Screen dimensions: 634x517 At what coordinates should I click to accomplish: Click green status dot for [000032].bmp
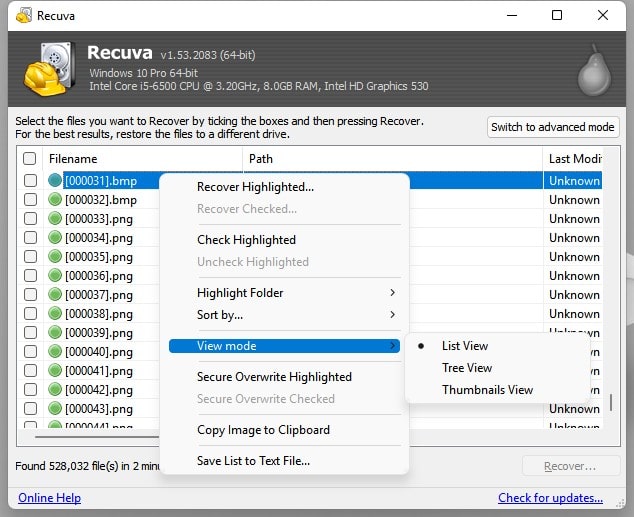[55, 199]
